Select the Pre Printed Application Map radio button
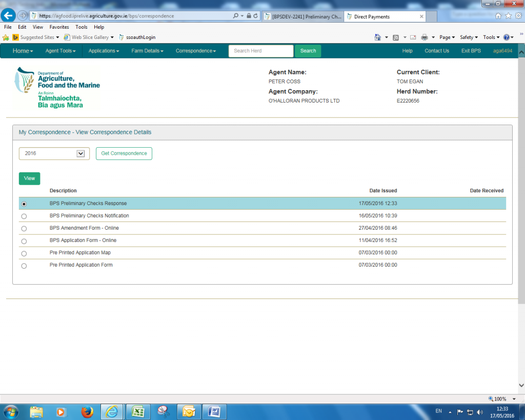 24,254
